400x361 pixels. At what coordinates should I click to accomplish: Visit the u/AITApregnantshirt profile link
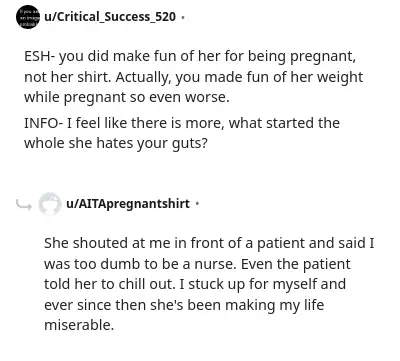tap(128, 204)
